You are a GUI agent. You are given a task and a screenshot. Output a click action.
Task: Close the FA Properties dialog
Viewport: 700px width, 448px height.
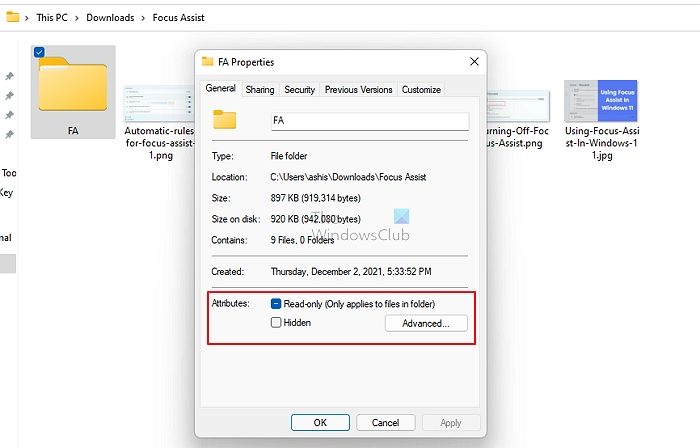coord(475,62)
